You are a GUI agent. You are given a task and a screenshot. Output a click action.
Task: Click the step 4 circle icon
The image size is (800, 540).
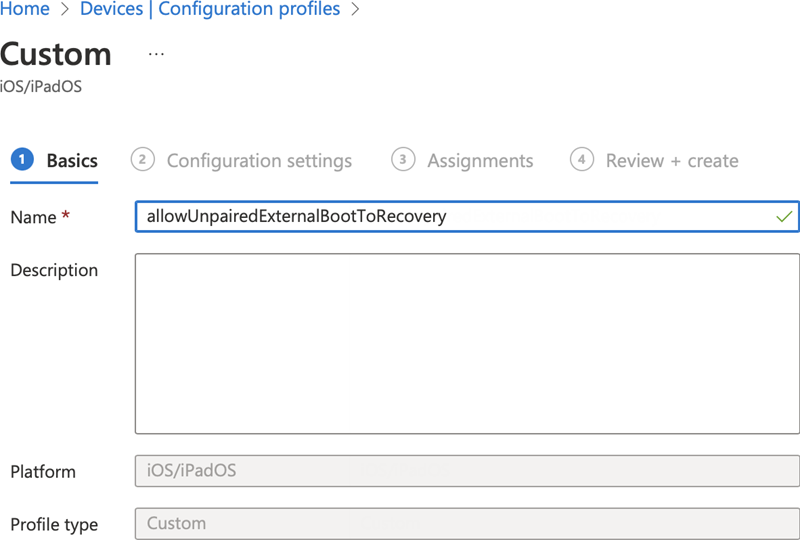point(582,159)
